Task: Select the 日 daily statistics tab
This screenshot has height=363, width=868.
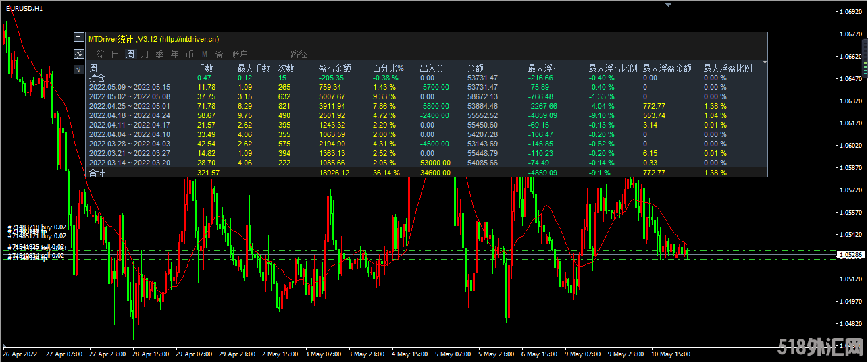Action: point(115,54)
